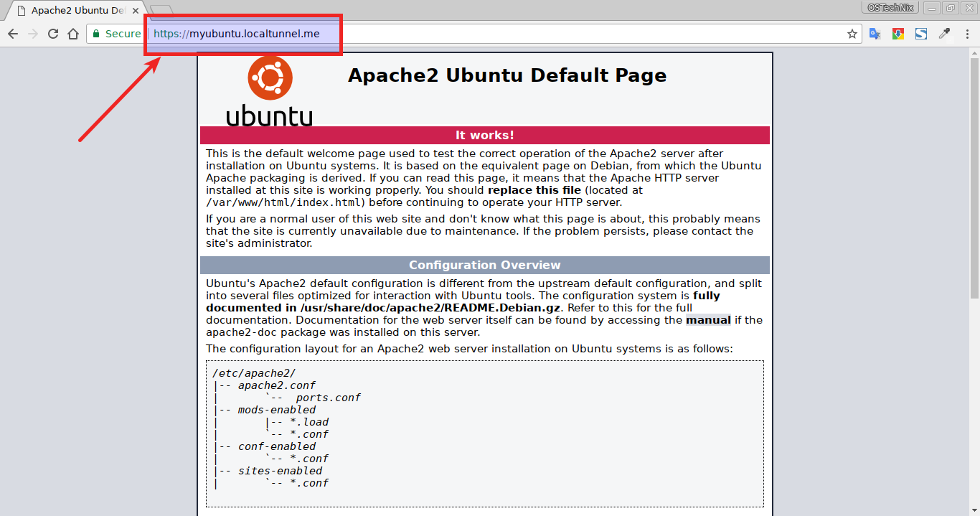Viewport: 980px width, 516px height.
Task: Open the browser home page
Action: click(x=73, y=34)
